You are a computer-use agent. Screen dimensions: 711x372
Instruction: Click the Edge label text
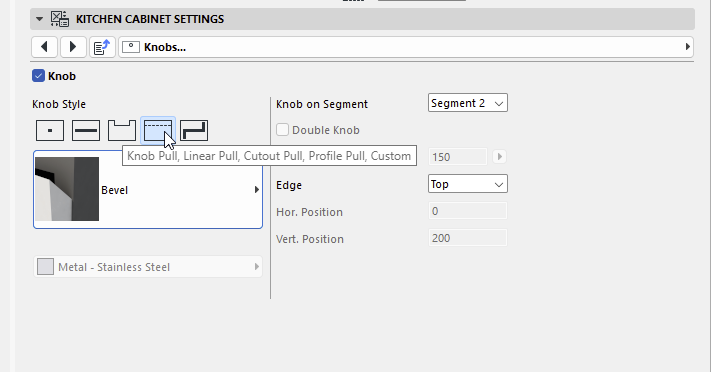pos(289,185)
